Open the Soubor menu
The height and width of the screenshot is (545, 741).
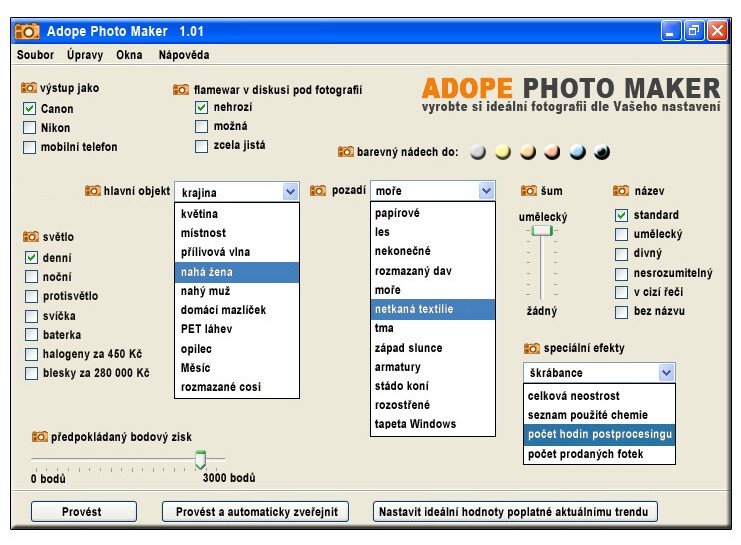click(x=35, y=55)
